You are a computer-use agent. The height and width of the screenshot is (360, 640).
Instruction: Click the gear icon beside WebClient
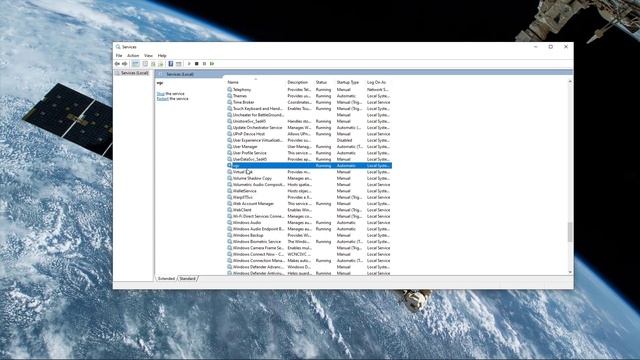(229, 210)
